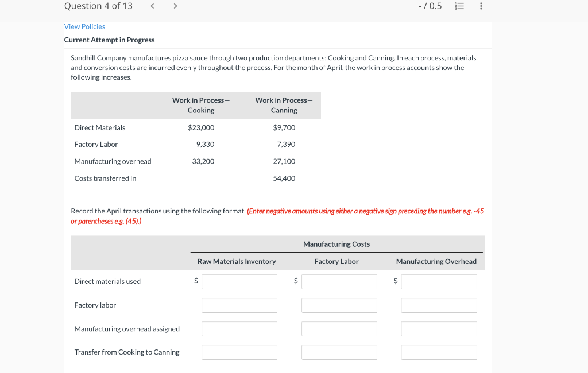Click Factory Labor field for Transfer from Cooking to Canning
The width and height of the screenshot is (588, 373).
[339, 352]
